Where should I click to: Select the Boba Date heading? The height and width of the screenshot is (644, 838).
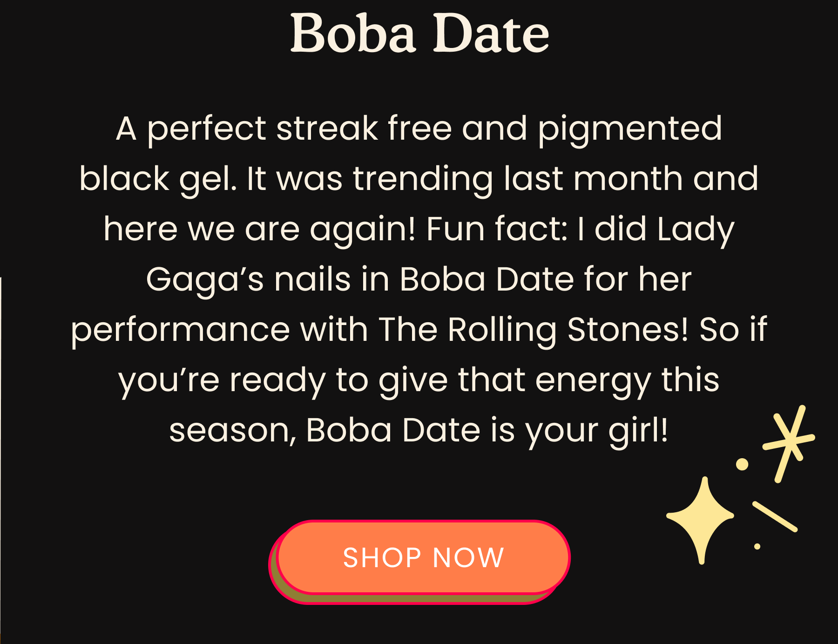click(419, 34)
